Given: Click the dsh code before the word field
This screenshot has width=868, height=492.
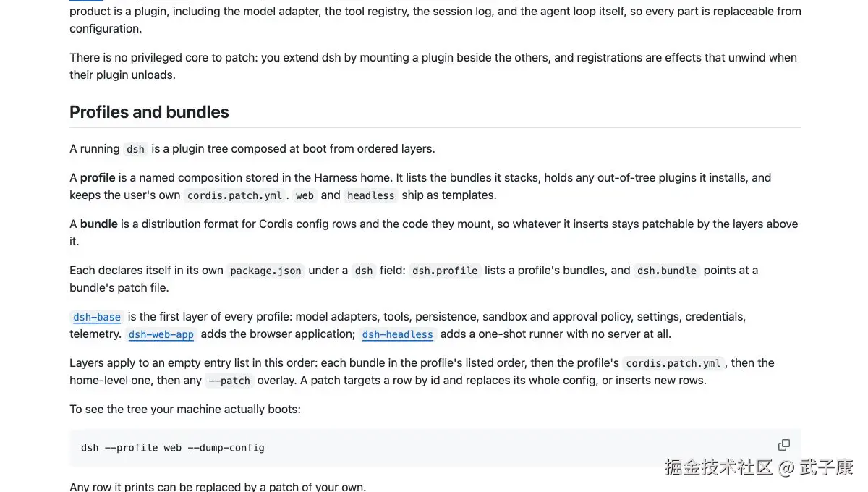Looking at the screenshot, I should click(364, 271).
